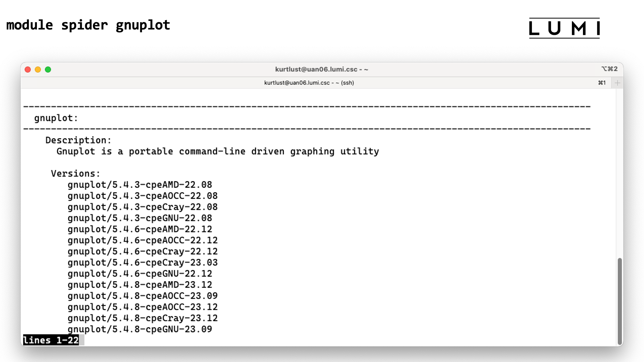Click the slide title module spider gnuplot
This screenshot has height=362, width=644.
click(88, 25)
